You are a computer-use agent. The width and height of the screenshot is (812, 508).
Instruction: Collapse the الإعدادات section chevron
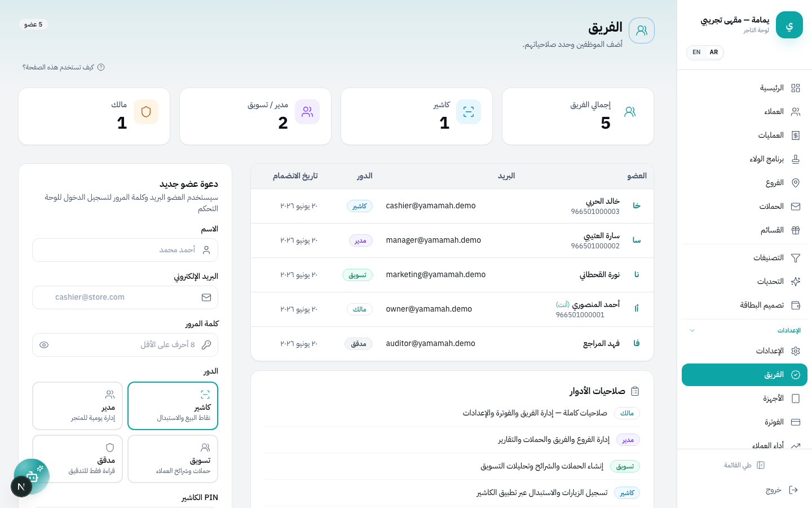pos(692,331)
